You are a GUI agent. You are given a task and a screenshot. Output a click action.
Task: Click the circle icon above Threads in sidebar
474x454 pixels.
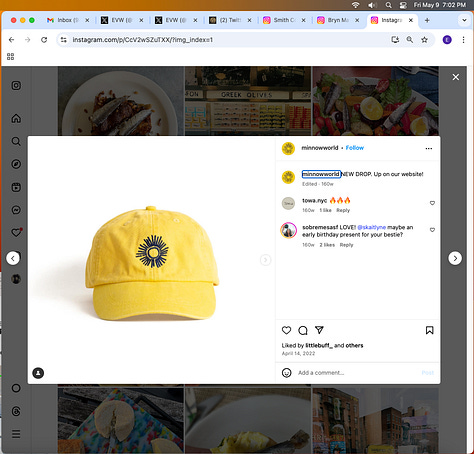(x=16, y=388)
